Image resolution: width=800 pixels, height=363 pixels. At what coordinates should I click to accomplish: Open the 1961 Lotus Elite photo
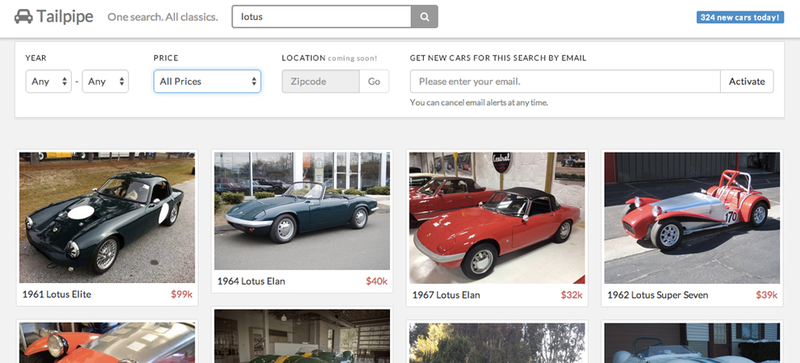click(x=107, y=217)
